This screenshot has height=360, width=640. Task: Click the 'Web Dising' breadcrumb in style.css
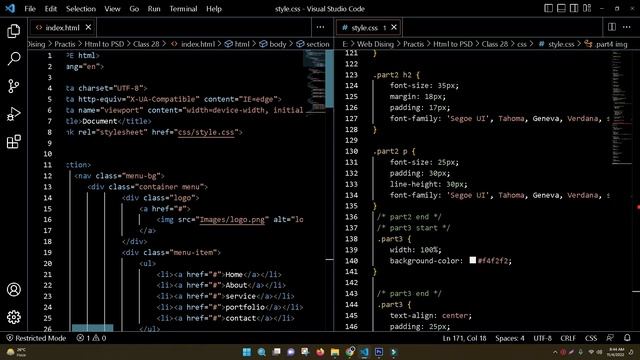point(376,44)
